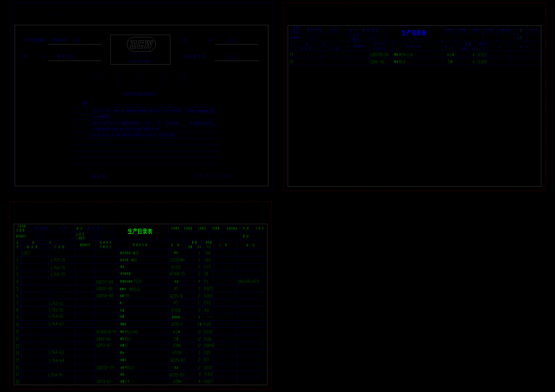Click the '说明' heading on the cover sheet

pos(85,103)
